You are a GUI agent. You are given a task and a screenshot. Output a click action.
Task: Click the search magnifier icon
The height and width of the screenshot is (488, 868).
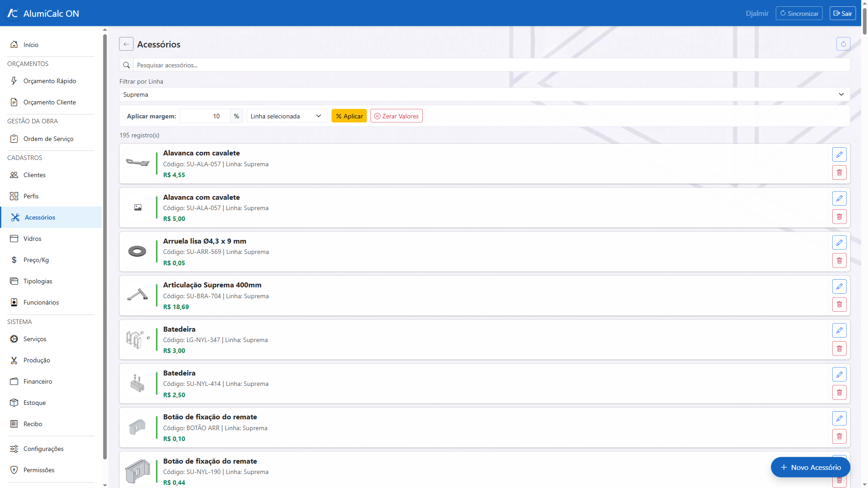(127, 65)
